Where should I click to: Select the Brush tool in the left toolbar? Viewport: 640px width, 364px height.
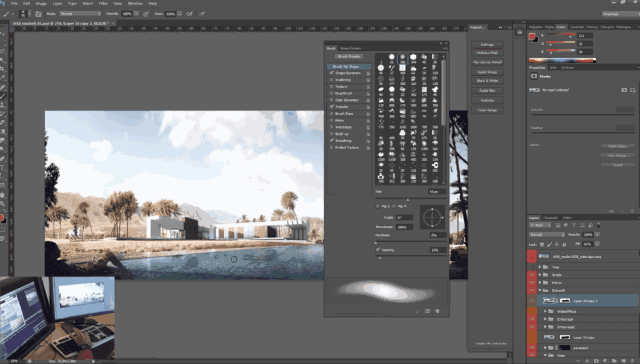point(3,96)
